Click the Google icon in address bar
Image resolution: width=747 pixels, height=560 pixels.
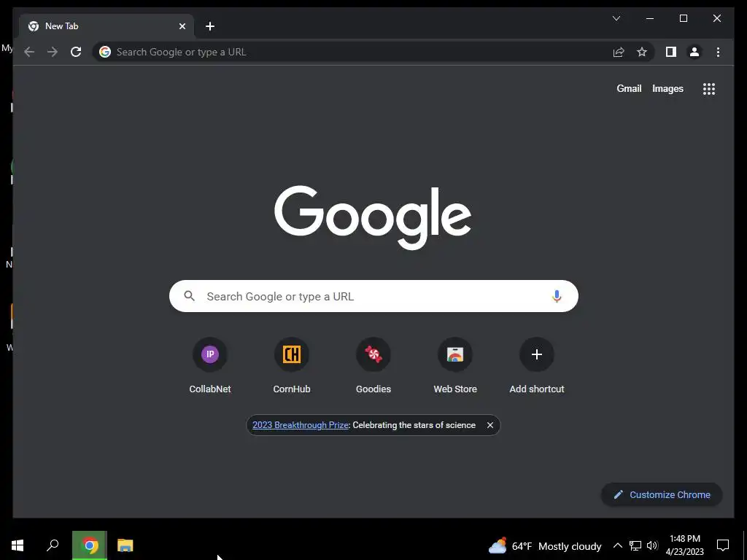coord(105,52)
